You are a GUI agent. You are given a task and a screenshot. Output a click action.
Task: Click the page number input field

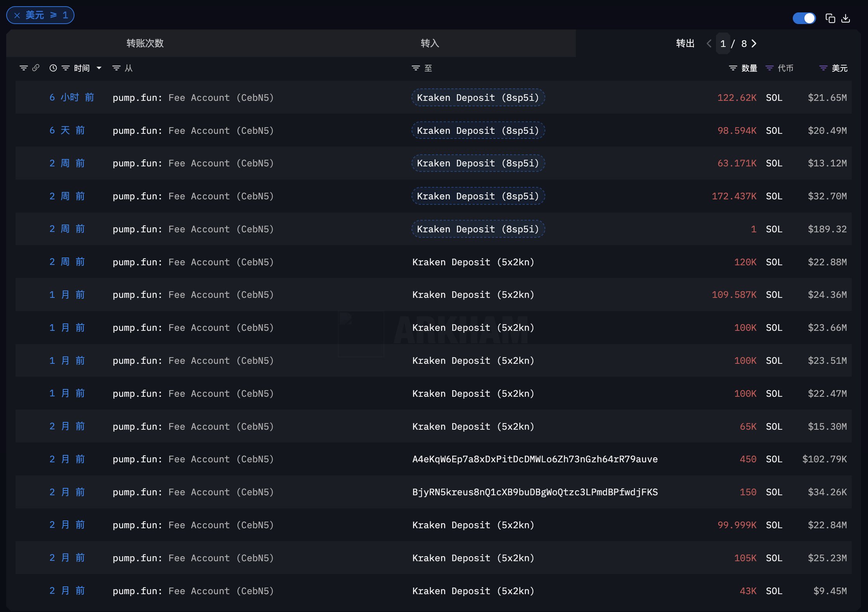(x=723, y=43)
